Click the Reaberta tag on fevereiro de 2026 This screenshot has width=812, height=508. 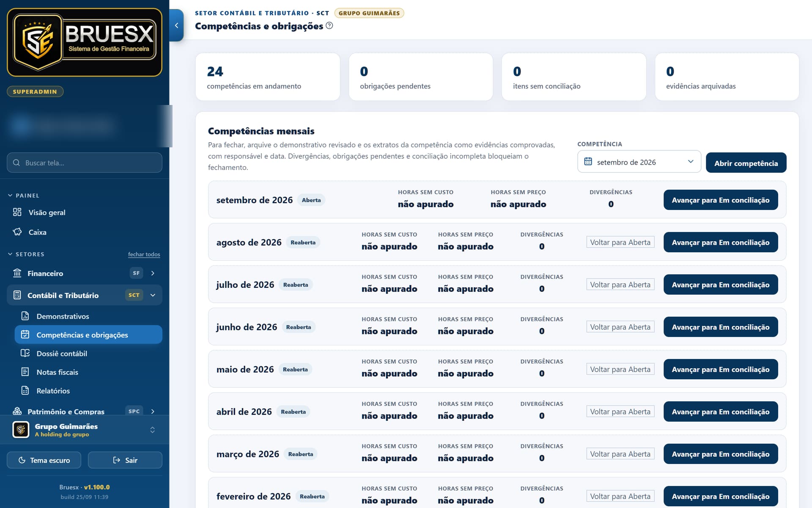pos(312,496)
